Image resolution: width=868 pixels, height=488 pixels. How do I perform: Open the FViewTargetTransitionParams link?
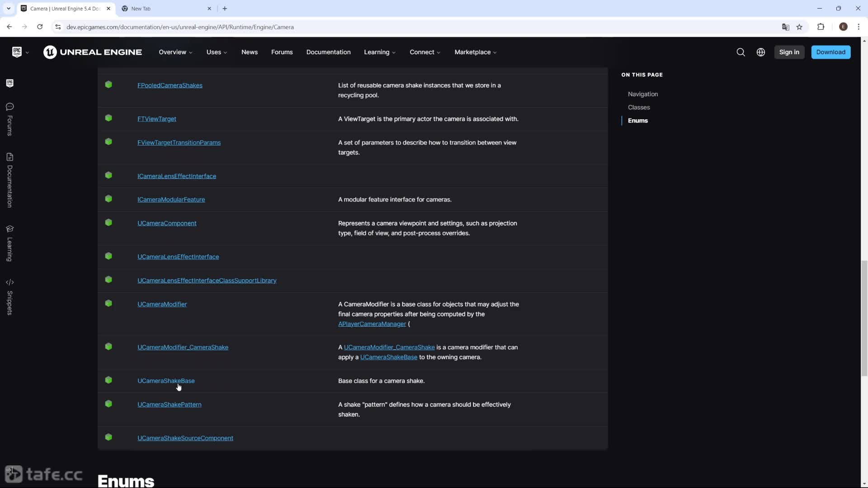coord(179,142)
